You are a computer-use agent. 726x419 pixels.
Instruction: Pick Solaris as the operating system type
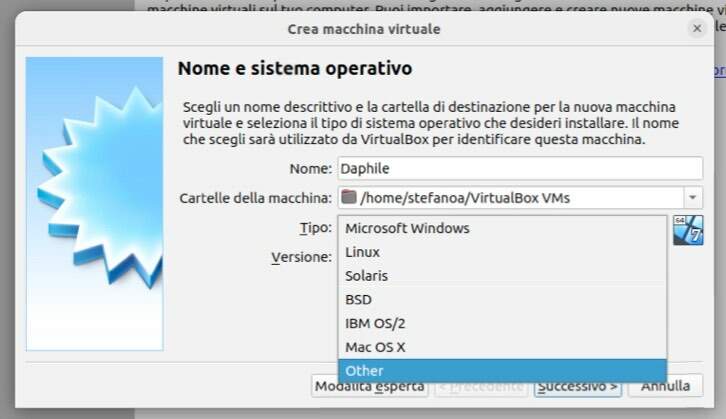tap(502, 276)
